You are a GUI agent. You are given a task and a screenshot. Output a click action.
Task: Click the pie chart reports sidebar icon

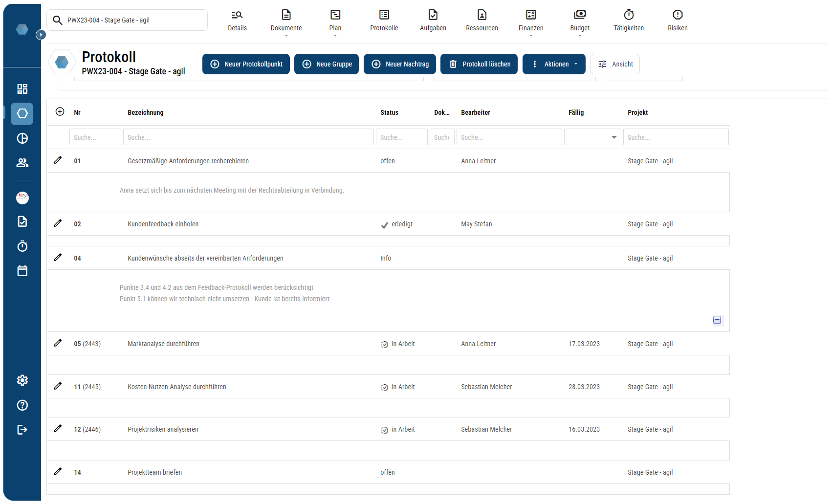click(x=22, y=138)
